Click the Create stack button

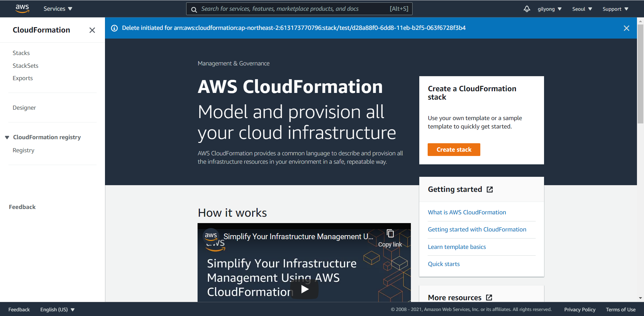pyautogui.click(x=454, y=150)
